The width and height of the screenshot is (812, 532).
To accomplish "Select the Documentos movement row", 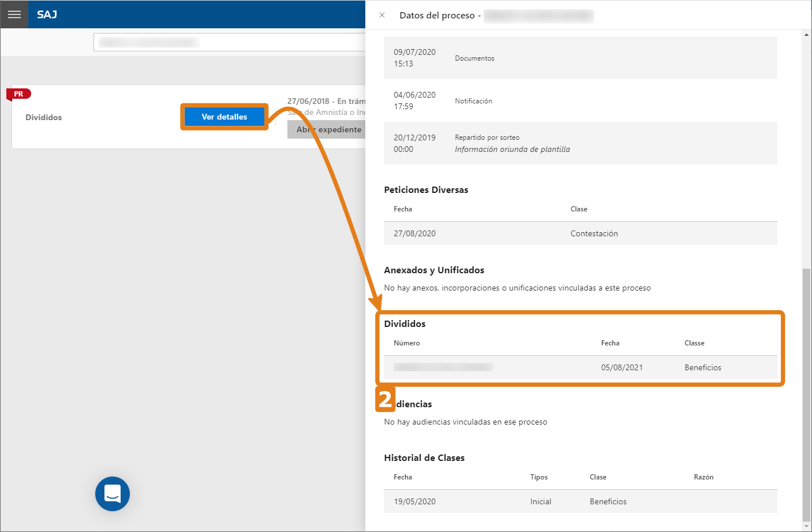I will pyautogui.click(x=581, y=58).
